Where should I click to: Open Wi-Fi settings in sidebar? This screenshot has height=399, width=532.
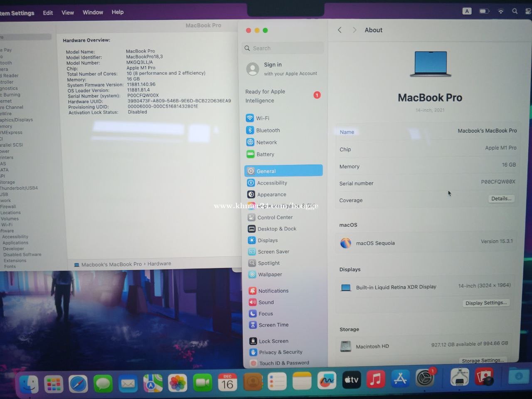pyautogui.click(x=262, y=118)
